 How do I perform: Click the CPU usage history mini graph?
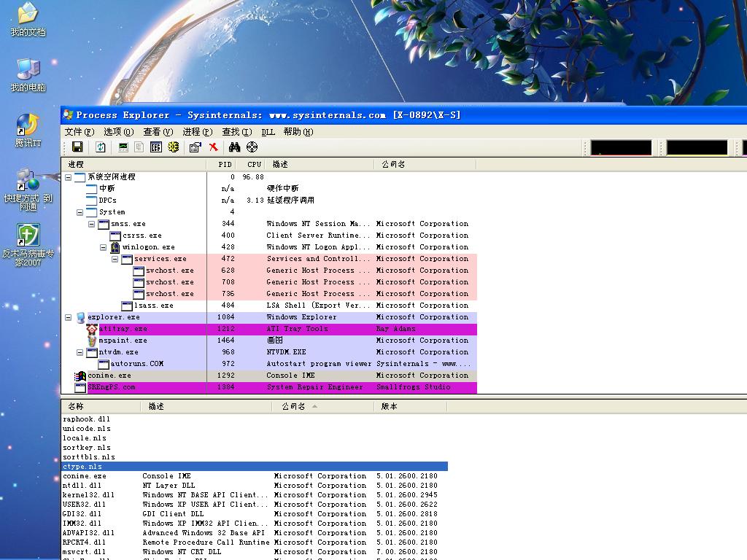[621, 148]
